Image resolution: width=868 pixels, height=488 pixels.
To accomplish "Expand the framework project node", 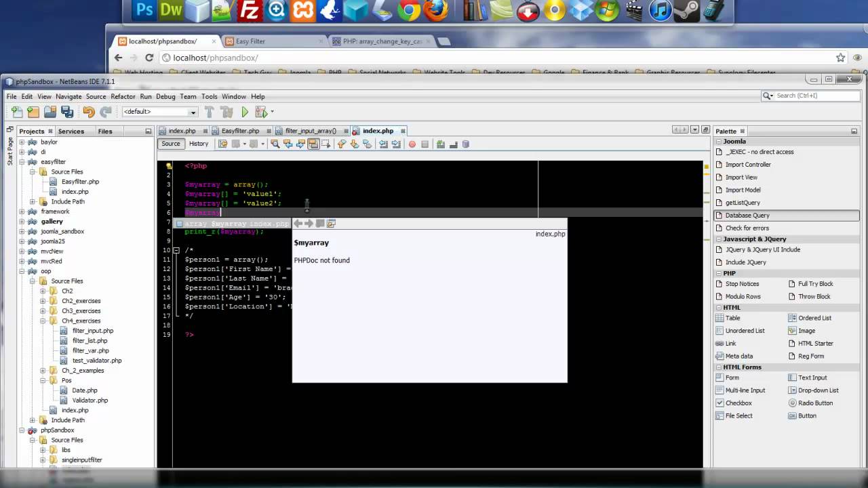I will [x=22, y=211].
